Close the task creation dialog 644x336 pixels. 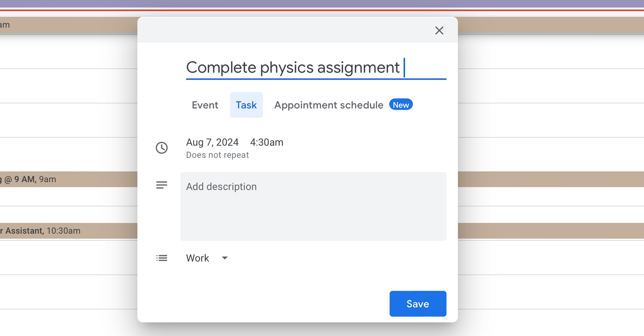click(x=439, y=30)
